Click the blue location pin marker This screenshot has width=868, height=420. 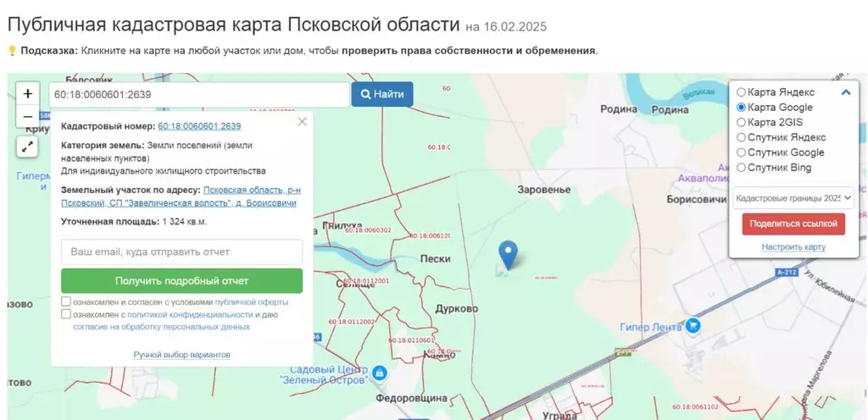coord(508,255)
